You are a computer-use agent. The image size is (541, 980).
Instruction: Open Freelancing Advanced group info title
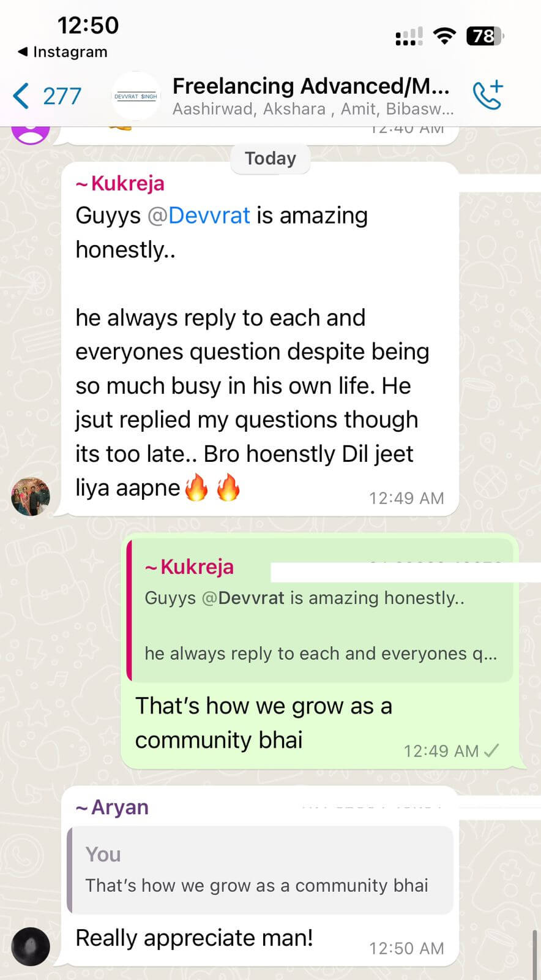pyautogui.click(x=311, y=86)
